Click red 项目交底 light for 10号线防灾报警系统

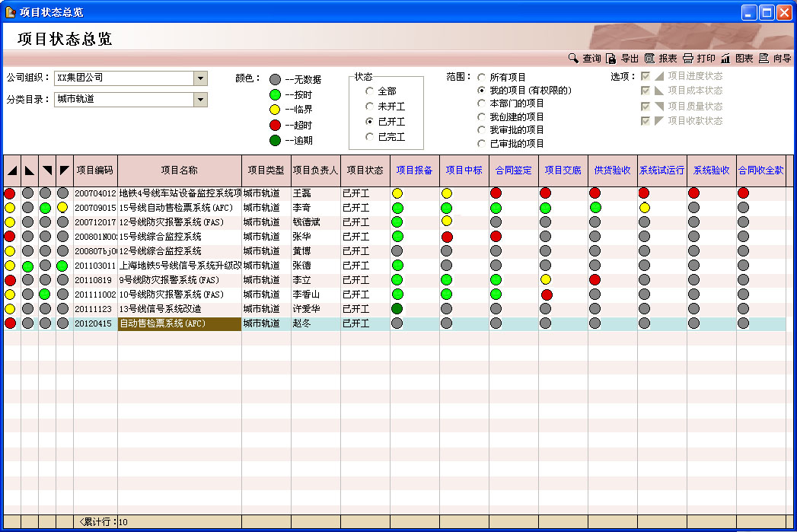[547, 295]
